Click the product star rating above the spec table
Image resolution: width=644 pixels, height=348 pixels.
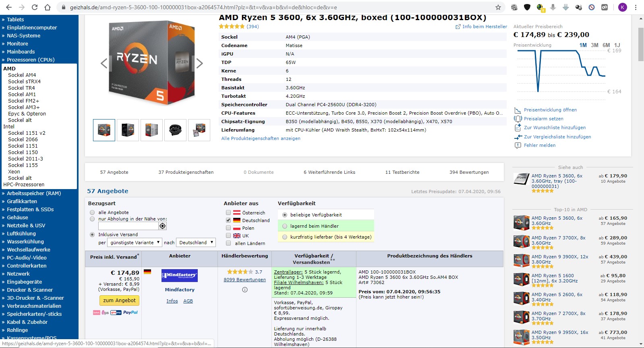232,27
